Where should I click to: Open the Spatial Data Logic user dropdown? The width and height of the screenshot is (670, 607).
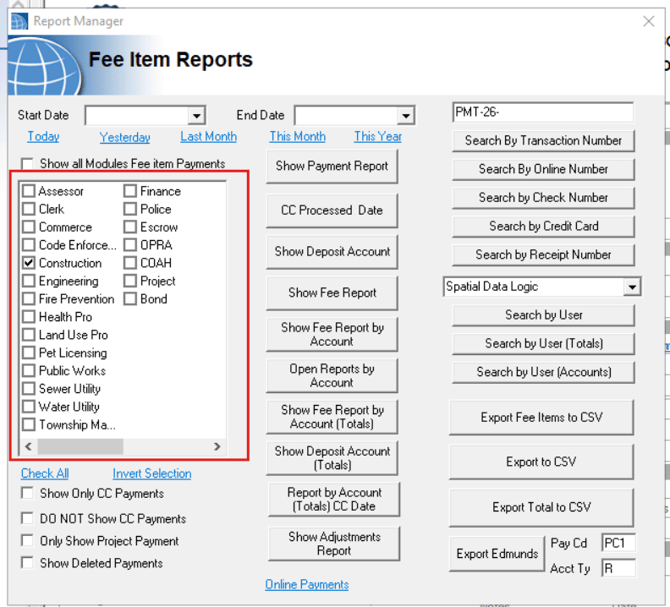[631, 287]
